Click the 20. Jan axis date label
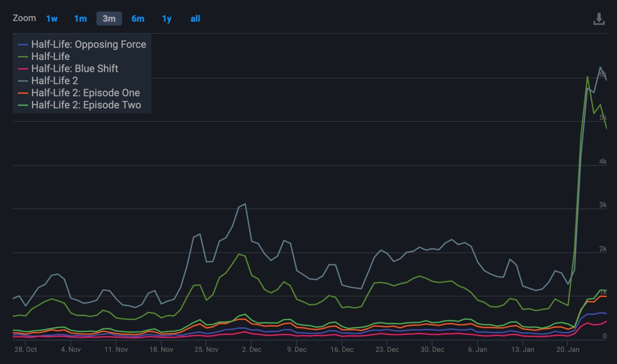 click(x=568, y=350)
